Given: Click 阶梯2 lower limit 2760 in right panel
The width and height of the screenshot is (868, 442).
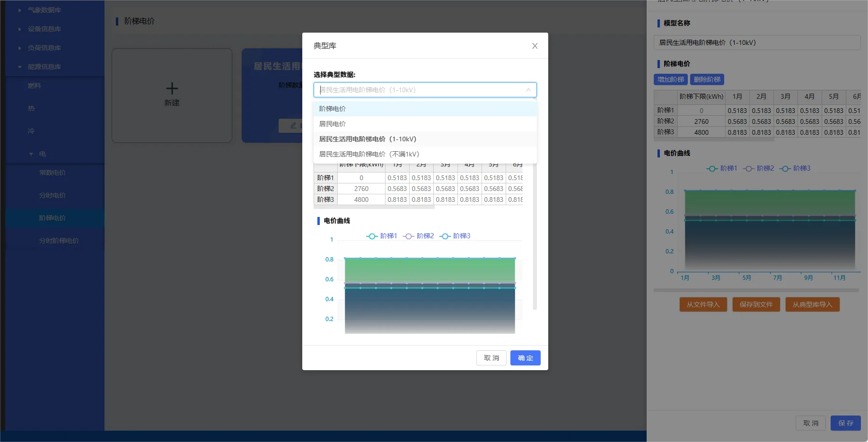Looking at the screenshot, I should point(701,121).
